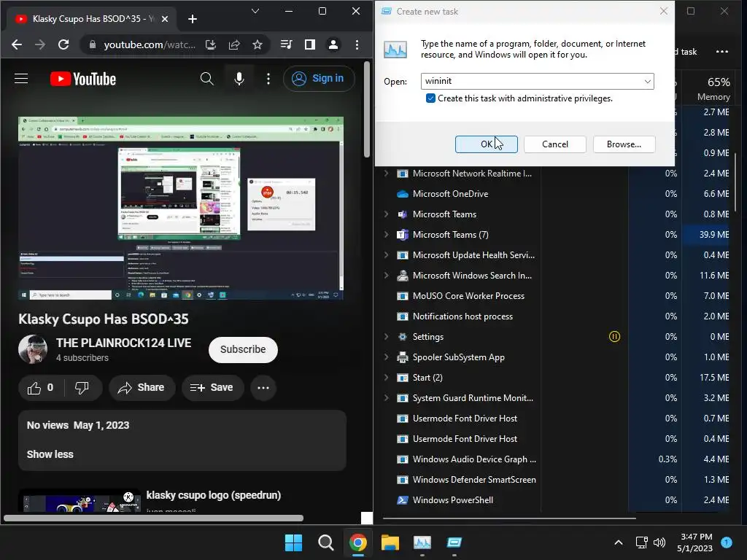
Task: Open taskbar Search icon
Action: click(x=326, y=542)
